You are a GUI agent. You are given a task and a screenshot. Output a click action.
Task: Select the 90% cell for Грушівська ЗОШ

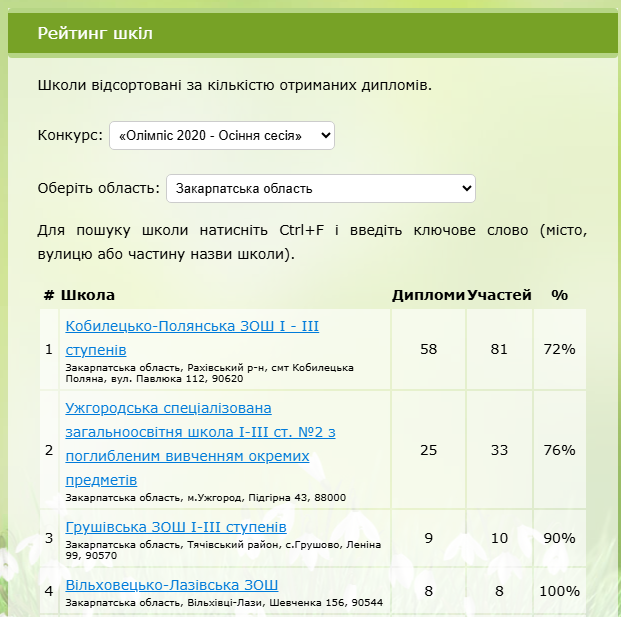pos(559,538)
